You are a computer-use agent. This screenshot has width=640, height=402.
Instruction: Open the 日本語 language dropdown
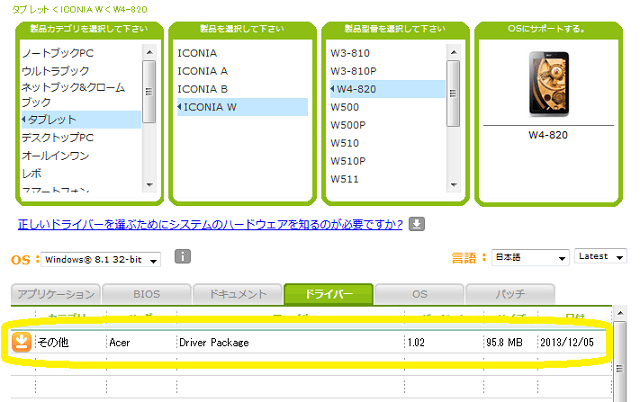click(530, 258)
